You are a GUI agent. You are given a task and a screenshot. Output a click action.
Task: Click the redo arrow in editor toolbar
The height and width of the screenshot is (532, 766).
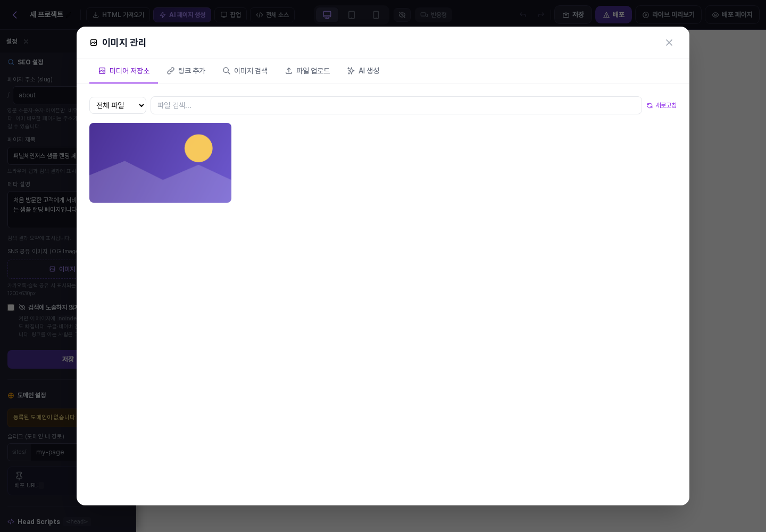pyautogui.click(x=541, y=15)
